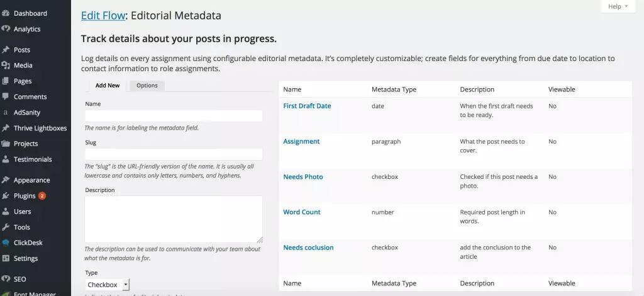Click the Posts pushpin icon
This screenshot has width=644, height=296.
[x=6, y=50]
